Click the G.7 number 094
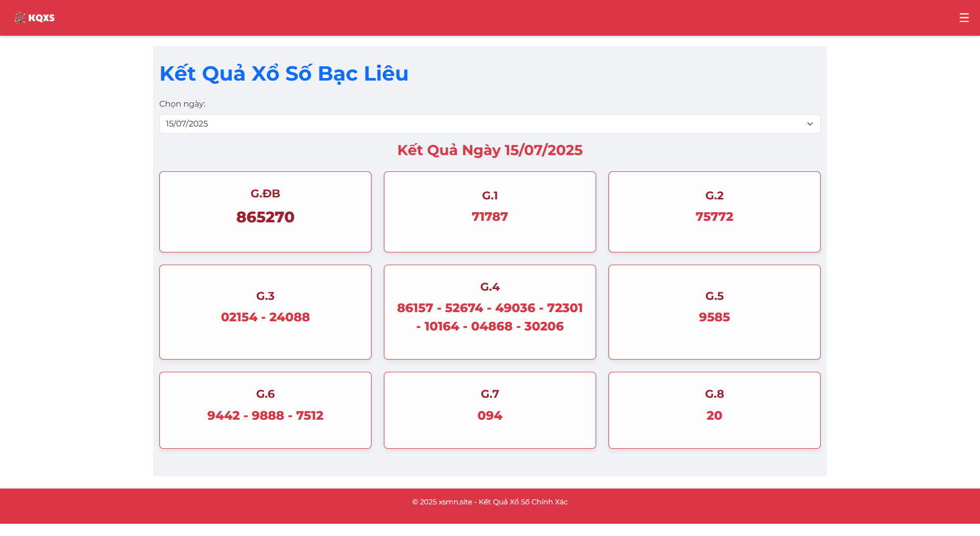Viewport: 980px width, 536px height. coord(489,416)
